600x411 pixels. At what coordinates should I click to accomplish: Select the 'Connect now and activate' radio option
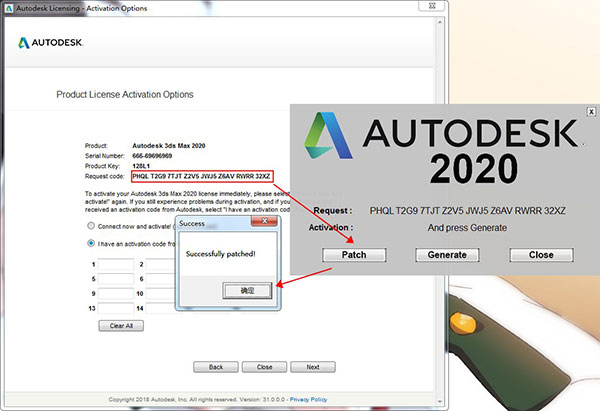pos(91,227)
